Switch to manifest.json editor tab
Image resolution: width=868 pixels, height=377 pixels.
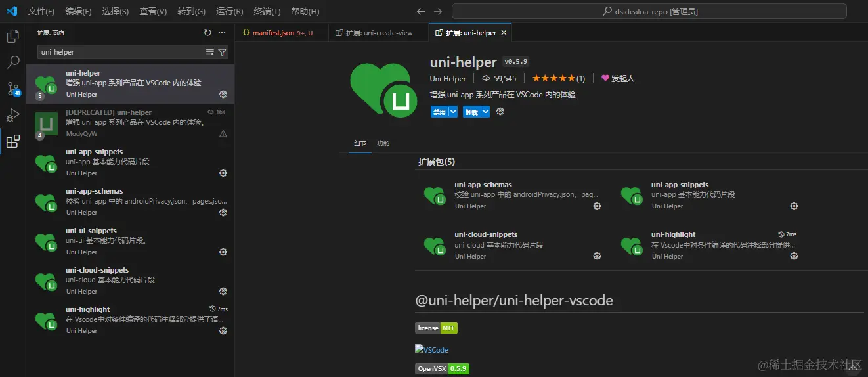click(x=280, y=33)
